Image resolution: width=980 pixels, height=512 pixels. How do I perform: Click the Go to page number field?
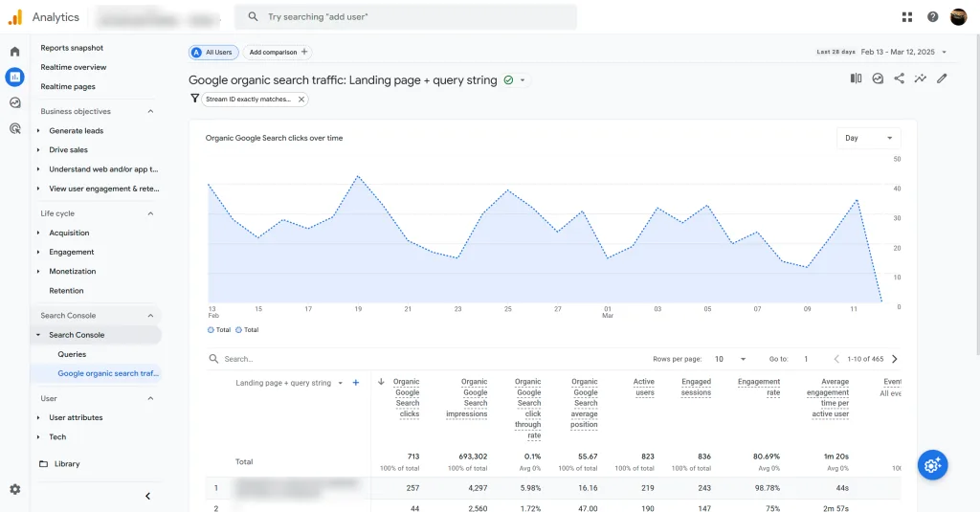[806, 359]
